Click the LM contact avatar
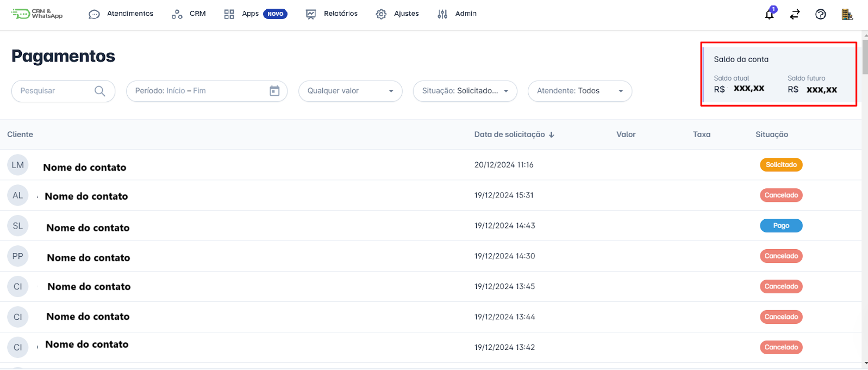Viewport: 868px width, 370px height. point(18,165)
